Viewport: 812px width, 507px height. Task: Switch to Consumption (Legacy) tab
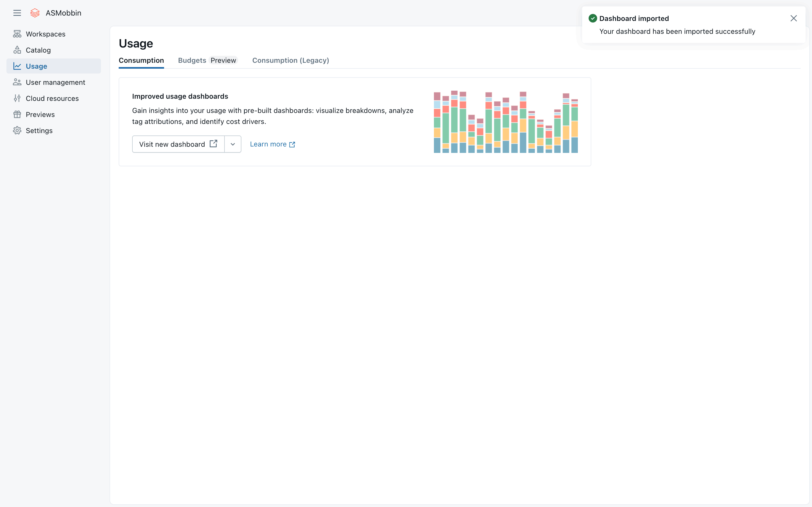click(291, 60)
